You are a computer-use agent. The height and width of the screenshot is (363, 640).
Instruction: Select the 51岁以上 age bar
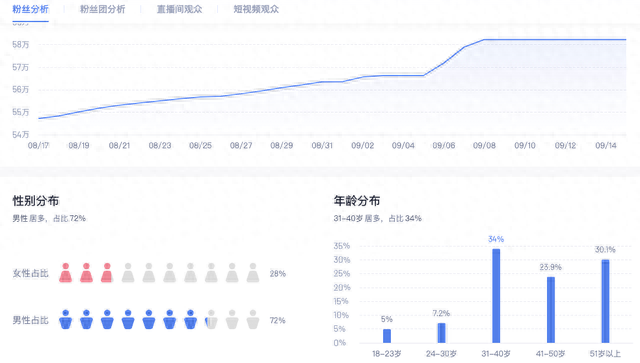pos(605,301)
